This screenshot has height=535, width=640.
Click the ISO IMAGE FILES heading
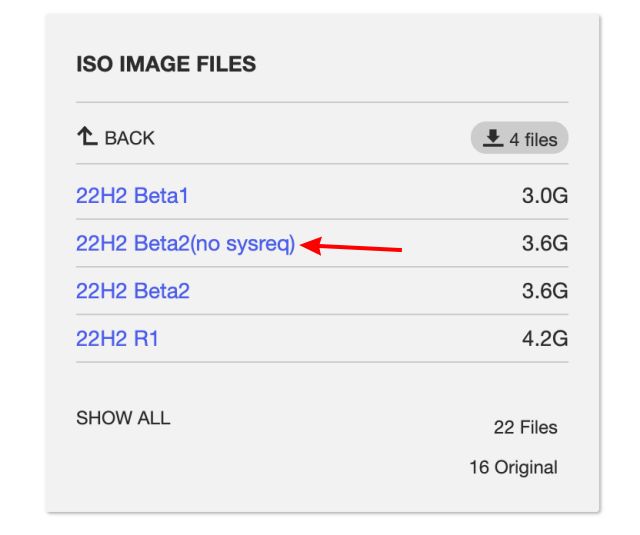coord(166,65)
